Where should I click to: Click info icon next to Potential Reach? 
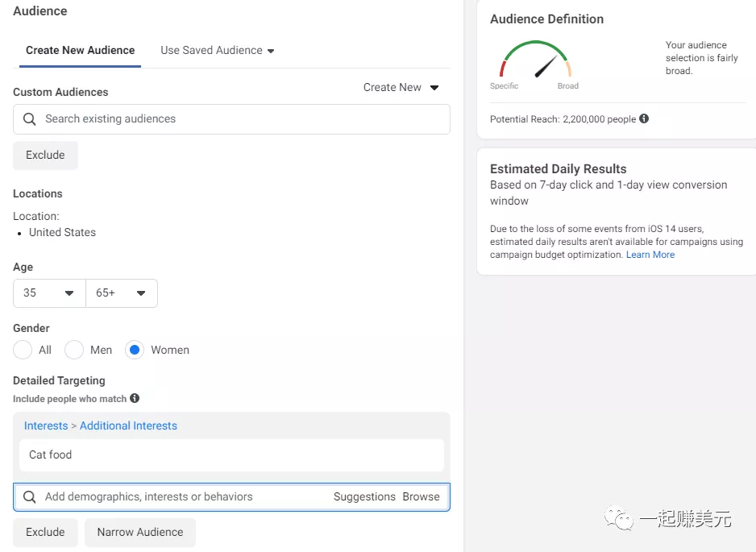point(644,119)
